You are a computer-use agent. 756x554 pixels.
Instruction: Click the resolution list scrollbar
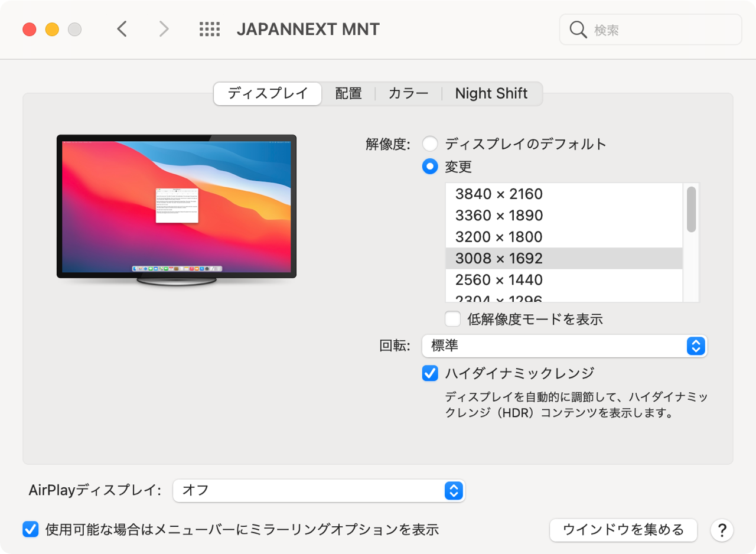tap(691, 209)
